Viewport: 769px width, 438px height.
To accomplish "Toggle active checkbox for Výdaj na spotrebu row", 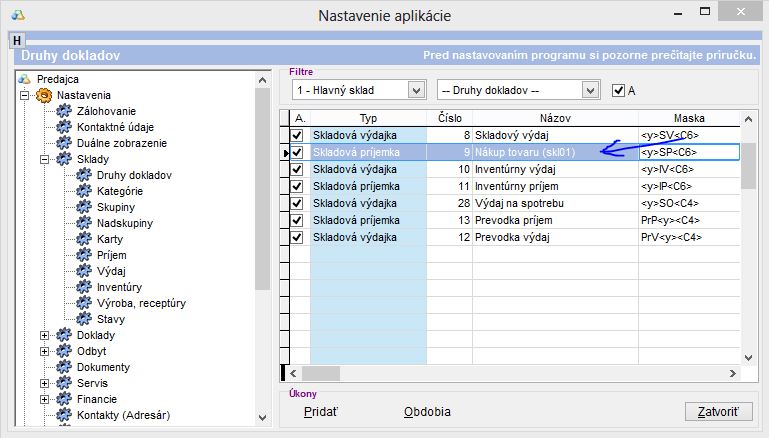I will click(297, 203).
